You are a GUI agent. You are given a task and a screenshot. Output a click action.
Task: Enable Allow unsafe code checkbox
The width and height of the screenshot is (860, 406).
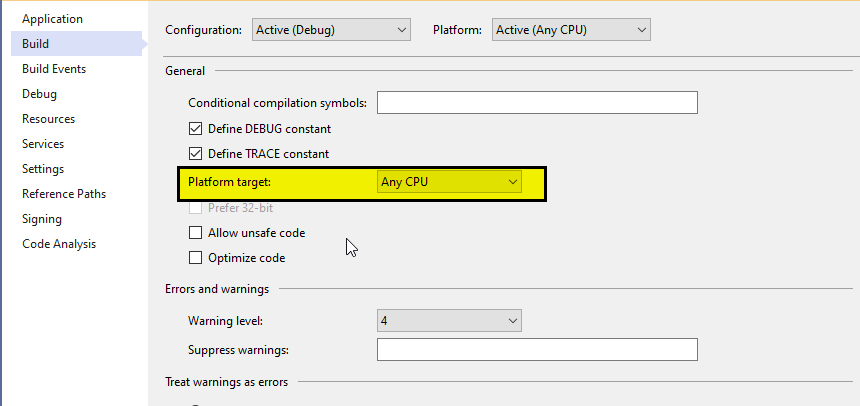click(x=195, y=233)
